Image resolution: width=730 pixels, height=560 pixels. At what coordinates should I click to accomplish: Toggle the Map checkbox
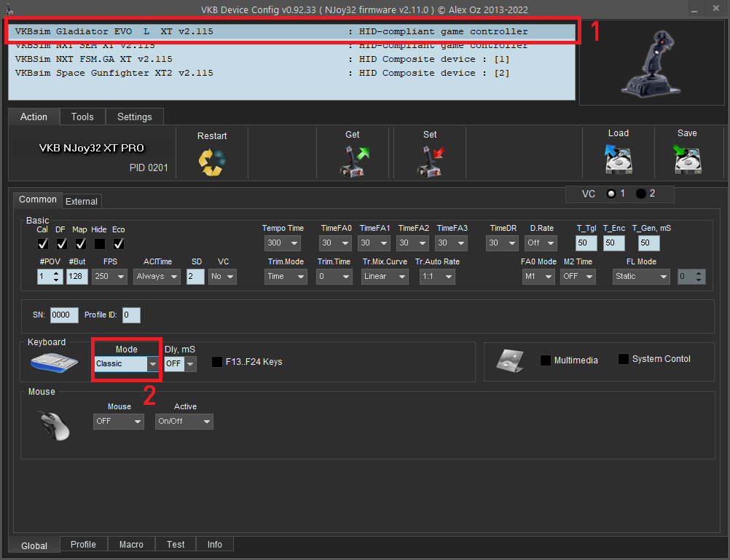pyautogui.click(x=81, y=244)
